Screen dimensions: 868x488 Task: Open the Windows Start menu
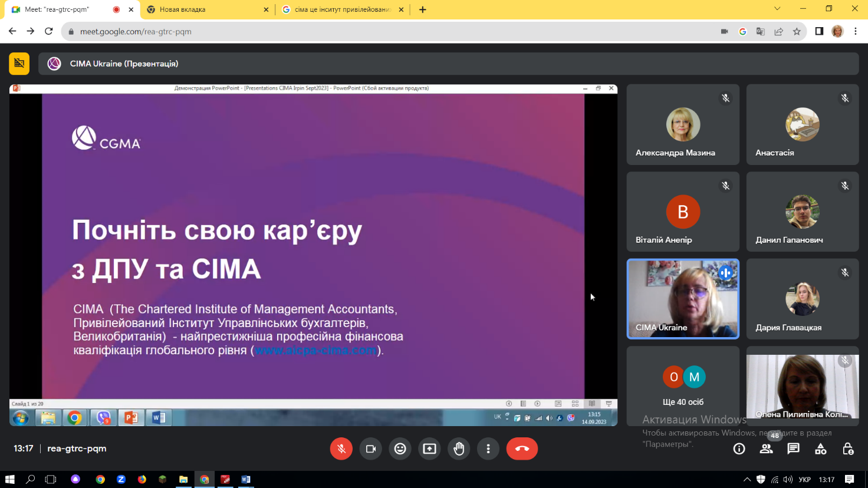click(x=9, y=479)
